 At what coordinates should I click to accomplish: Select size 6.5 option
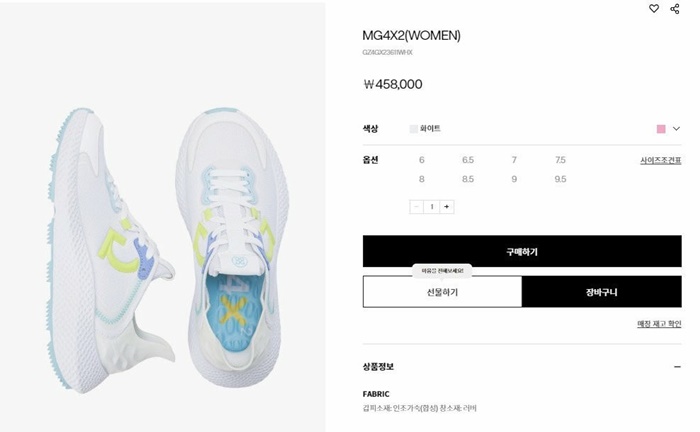467,160
